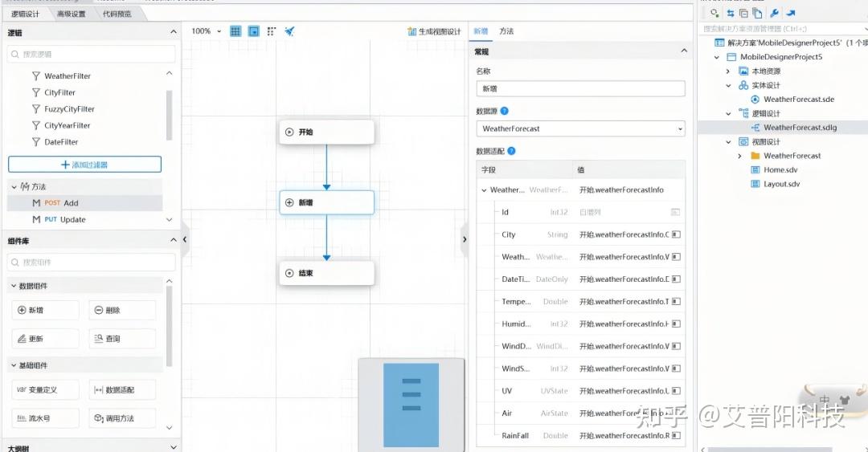
Task: Focus the 搜索组件 search field
Action: (92, 263)
